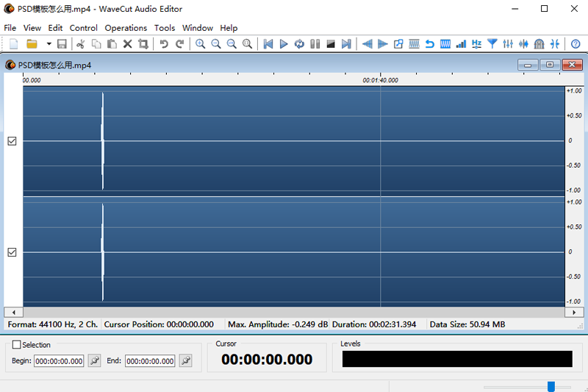Click the bottom-right volume slider handle

pyautogui.click(x=551, y=386)
